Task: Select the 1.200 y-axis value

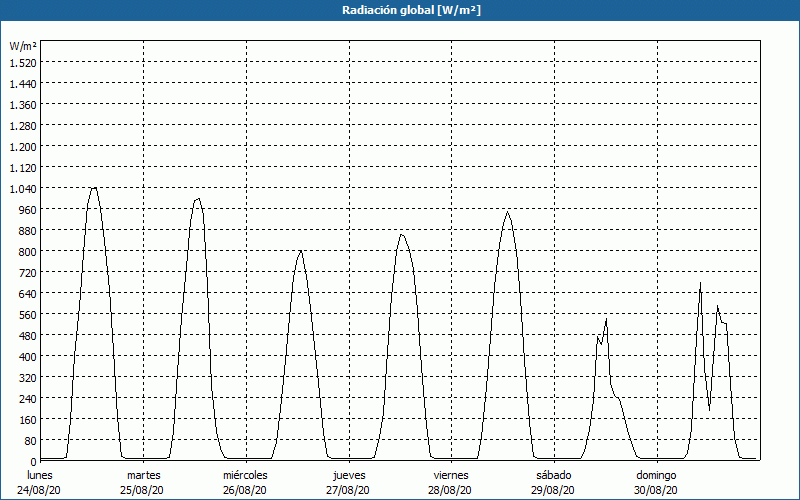Action: click(23, 146)
